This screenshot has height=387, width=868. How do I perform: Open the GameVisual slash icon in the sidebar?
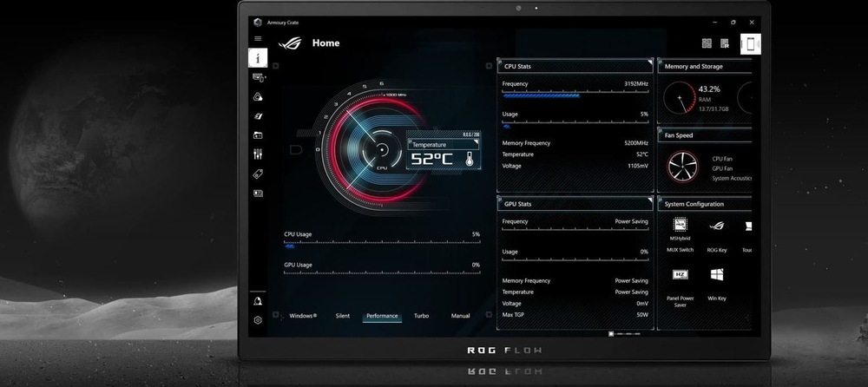pos(258,116)
